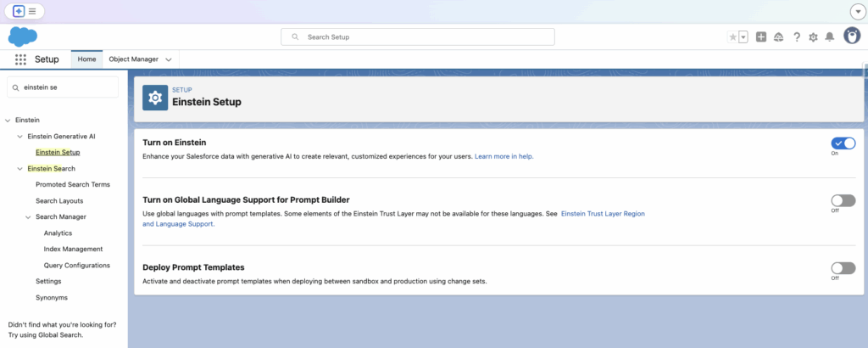
Task: Open the Help question mark icon
Action: click(797, 37)
